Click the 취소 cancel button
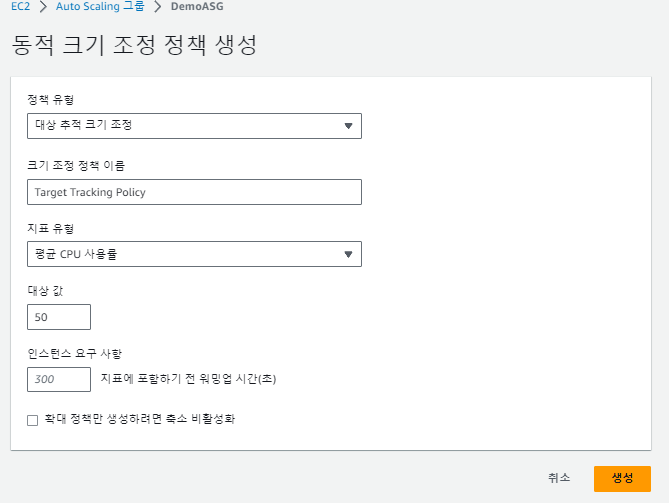This screenshot has width=669, height=503. click(x=559, y=478)
